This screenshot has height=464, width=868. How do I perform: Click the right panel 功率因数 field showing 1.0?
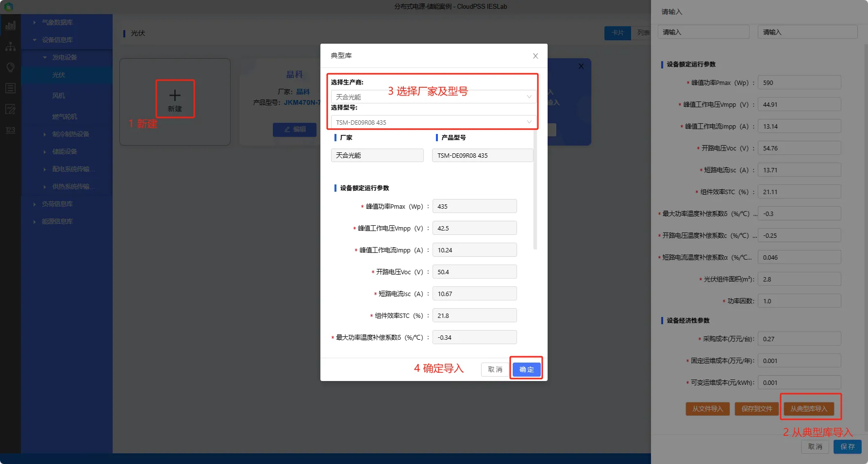click(x=800, y=301)
